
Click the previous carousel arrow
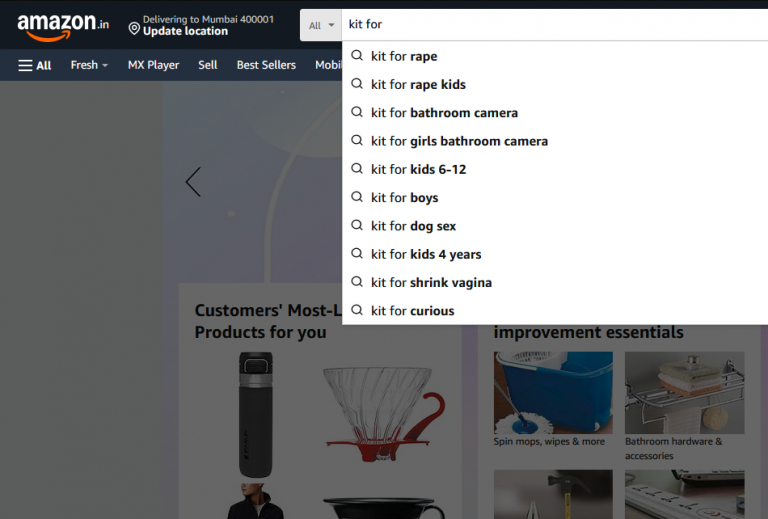tap(193, 182)
